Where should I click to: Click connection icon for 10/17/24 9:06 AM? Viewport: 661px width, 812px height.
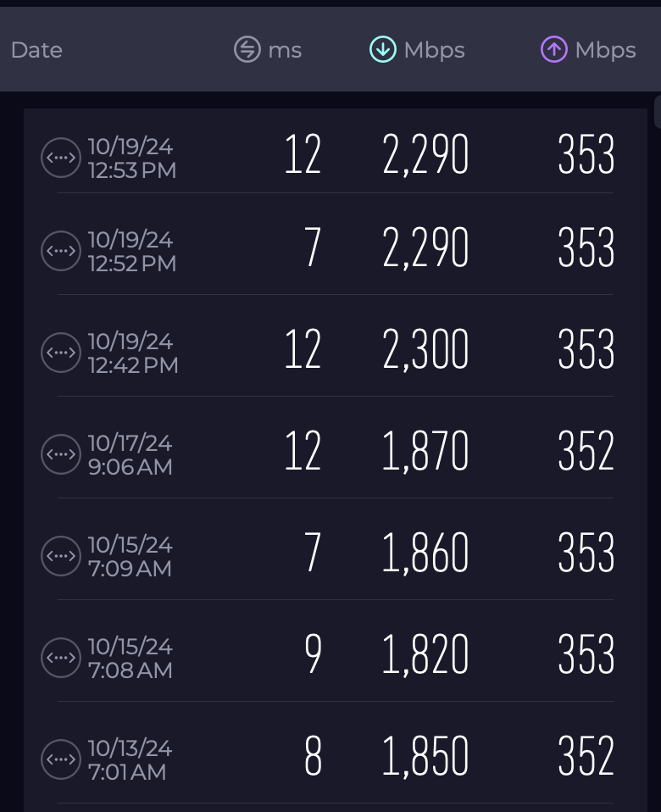(x=61, y=454)
